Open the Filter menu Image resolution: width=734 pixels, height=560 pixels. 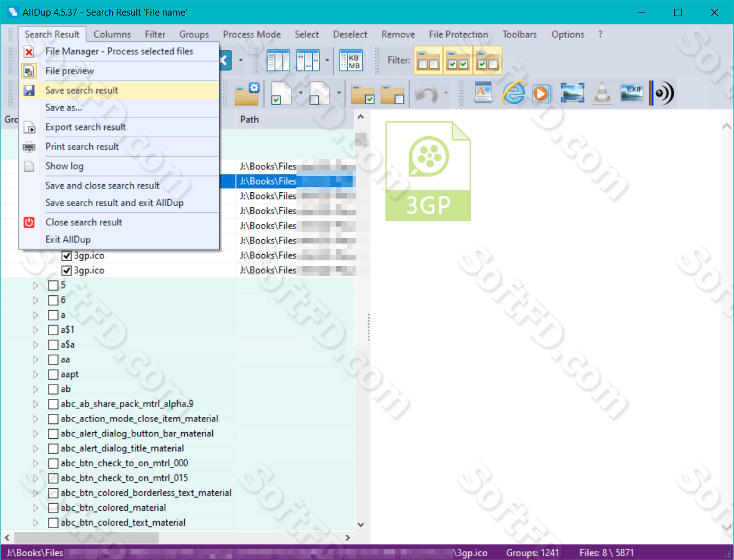[x=155, y=34]
